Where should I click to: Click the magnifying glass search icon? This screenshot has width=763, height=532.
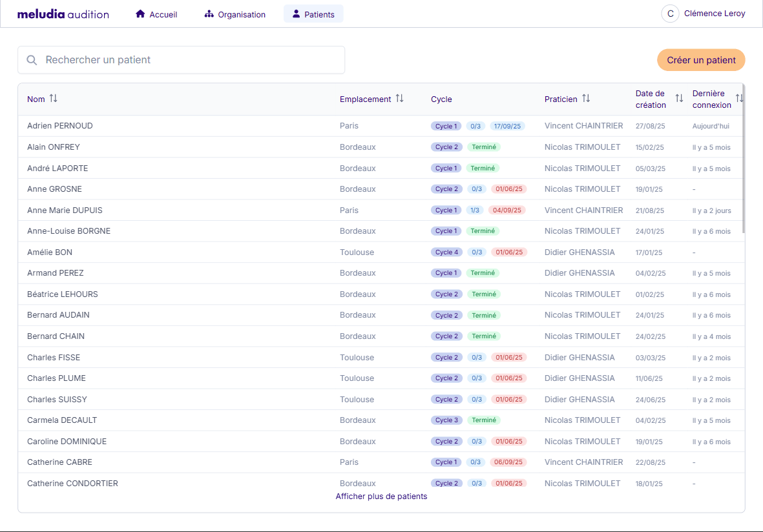[32, 60]
